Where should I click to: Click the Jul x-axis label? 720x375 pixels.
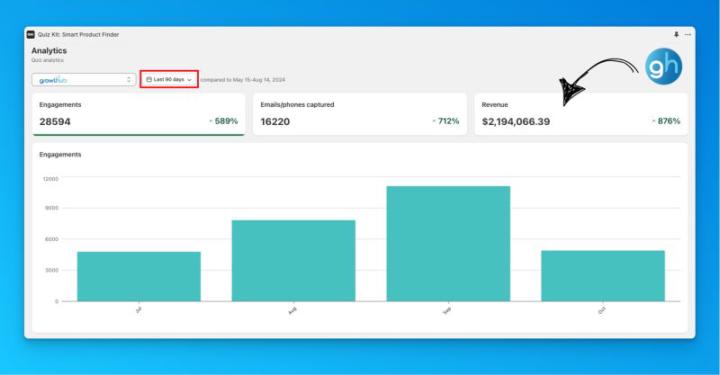(x=139, y=310)
